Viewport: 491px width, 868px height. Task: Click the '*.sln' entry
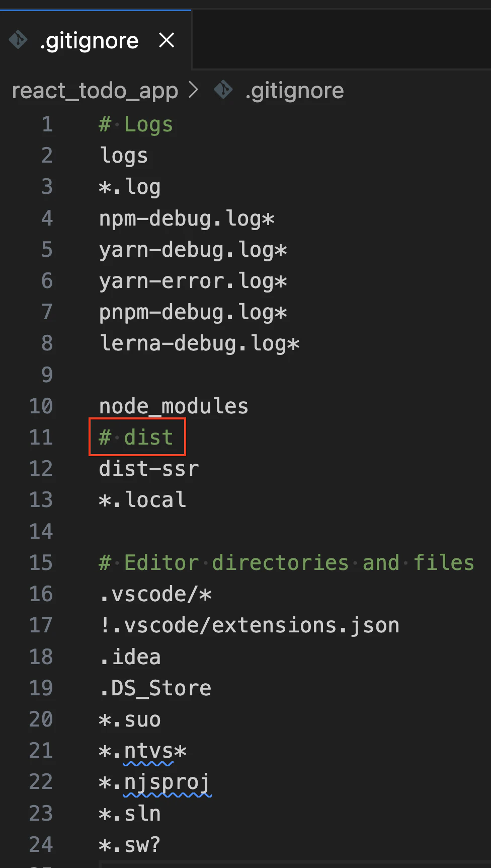130,813
